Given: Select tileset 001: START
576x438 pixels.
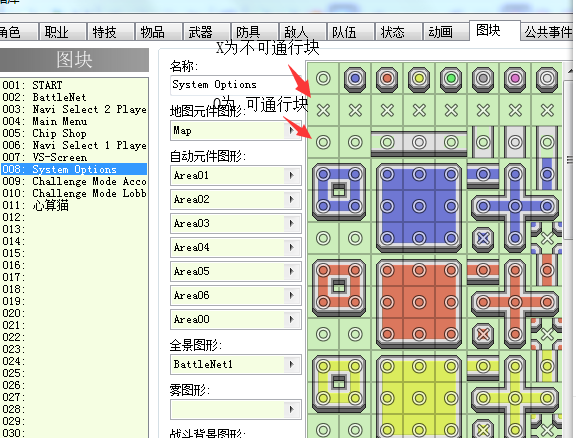Looking at the screenshot, I should (x=74, y=85).
